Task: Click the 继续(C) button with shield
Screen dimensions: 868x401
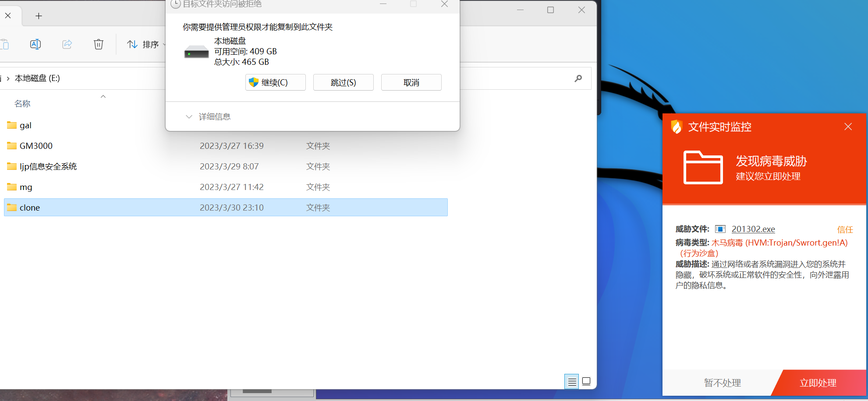Action: [x=276, y=82]
